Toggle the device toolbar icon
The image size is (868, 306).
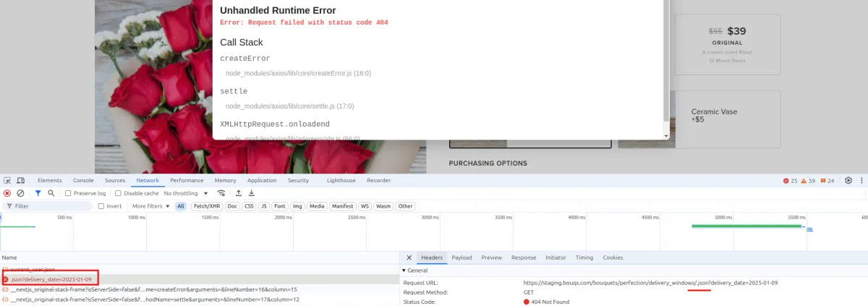(x=21, y=180)
